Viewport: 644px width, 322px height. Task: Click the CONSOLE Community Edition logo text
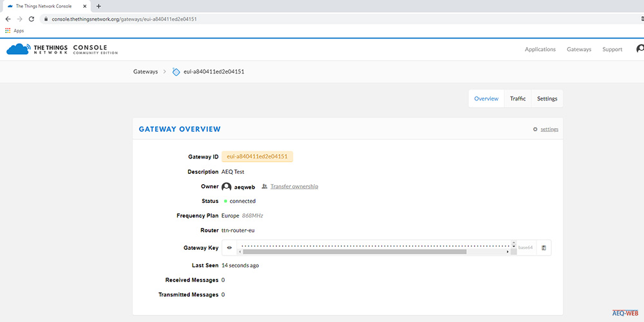[95, 50]
